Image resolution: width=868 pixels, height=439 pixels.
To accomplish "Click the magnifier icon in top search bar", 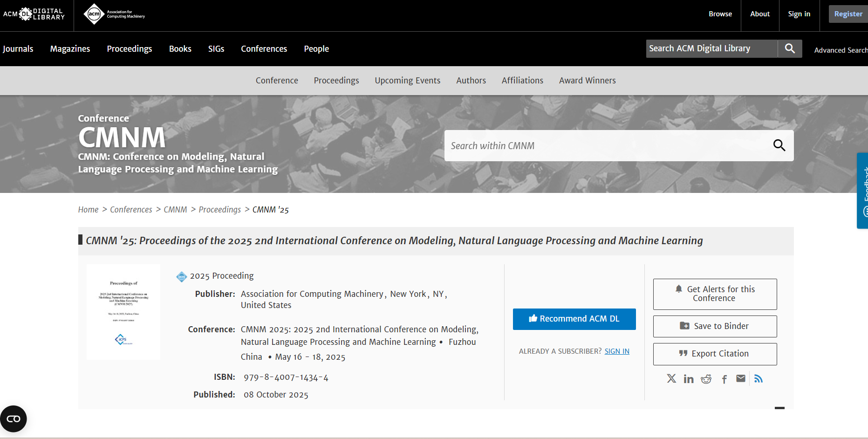I will tap(790, 48).
